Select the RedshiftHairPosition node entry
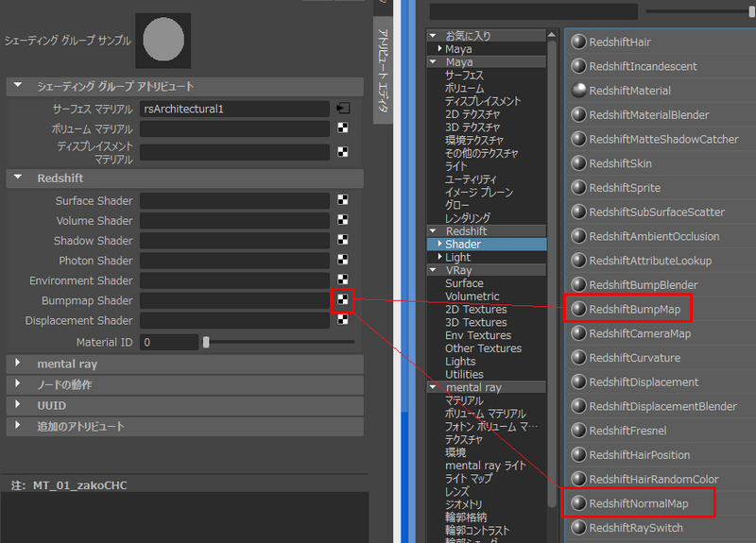Screen dimensions: 756x543 tap(640, 455)
